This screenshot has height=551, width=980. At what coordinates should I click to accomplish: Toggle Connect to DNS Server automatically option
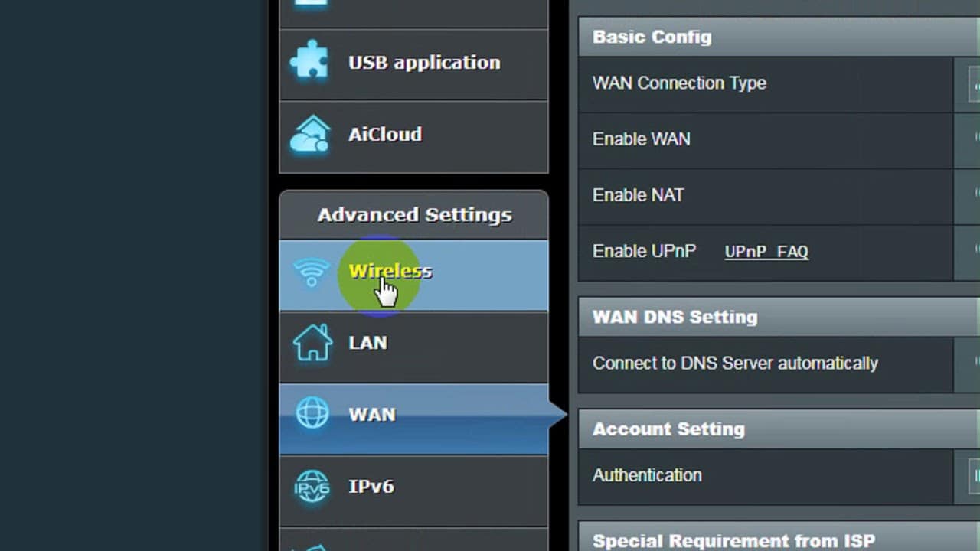point(976,363)
